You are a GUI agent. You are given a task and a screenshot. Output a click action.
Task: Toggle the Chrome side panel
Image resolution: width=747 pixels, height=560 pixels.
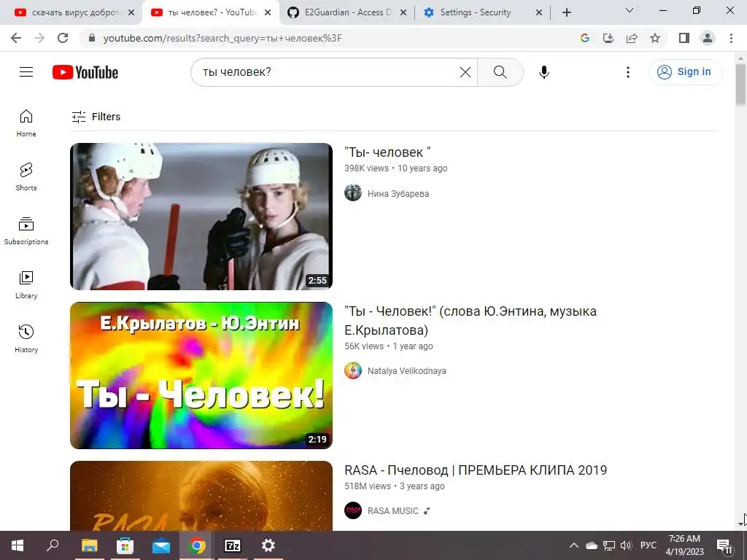pos(684,38)
